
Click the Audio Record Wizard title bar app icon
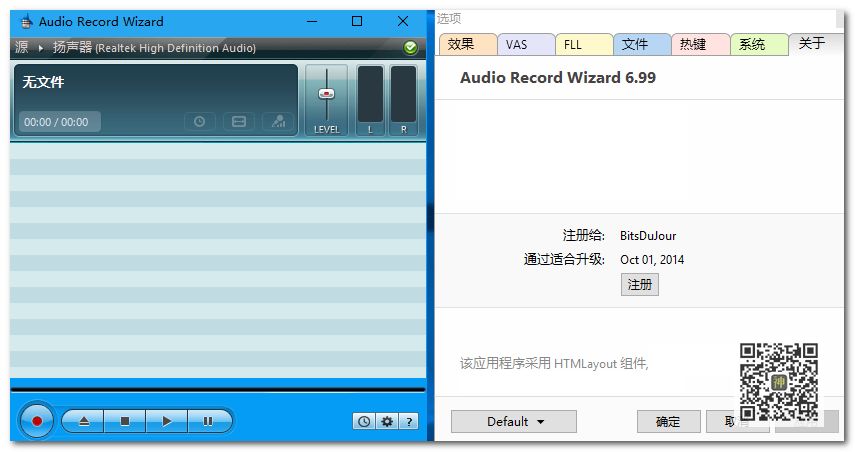click(x=26, y=22)
